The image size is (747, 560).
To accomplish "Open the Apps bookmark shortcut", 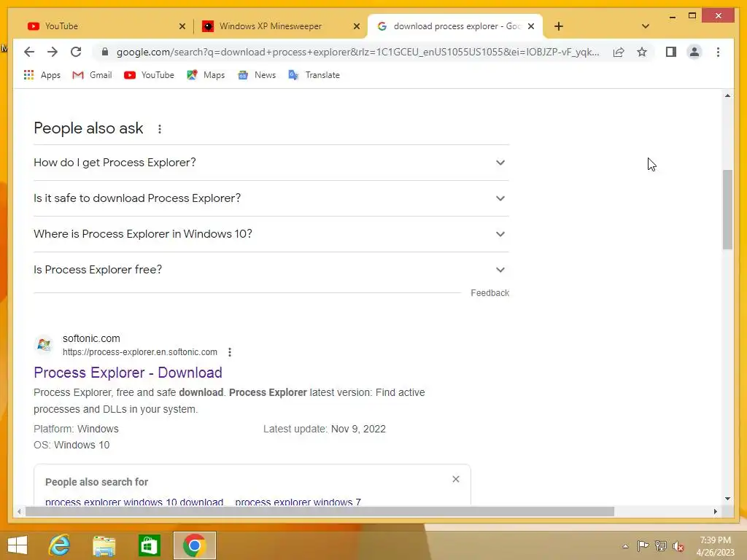I will pyautogui.click(x=42, y=75).
